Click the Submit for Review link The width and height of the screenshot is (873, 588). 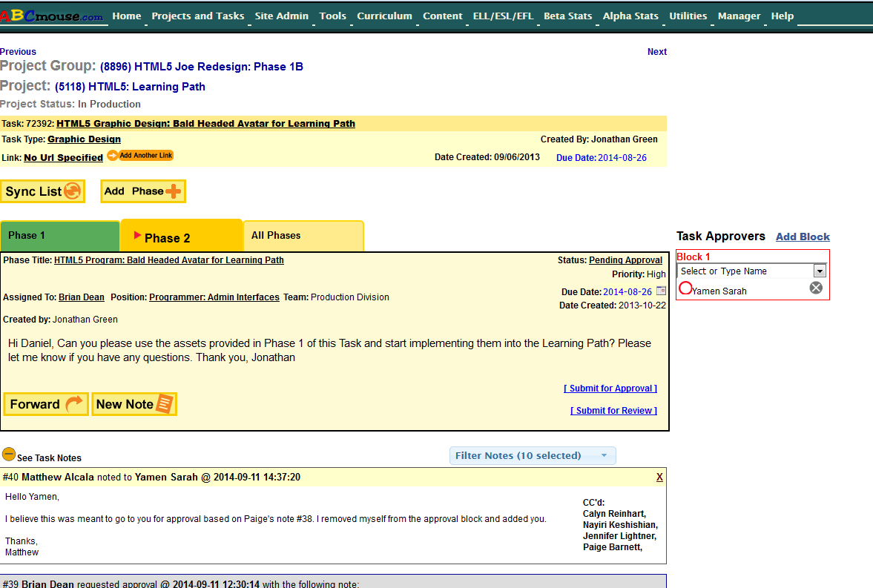click(613, 411)
